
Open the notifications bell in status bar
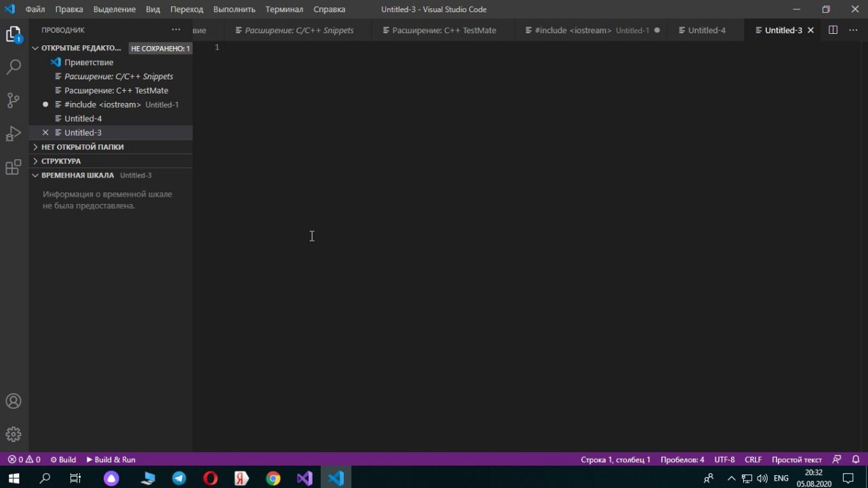pyautogui.click(x=856, y=460)
